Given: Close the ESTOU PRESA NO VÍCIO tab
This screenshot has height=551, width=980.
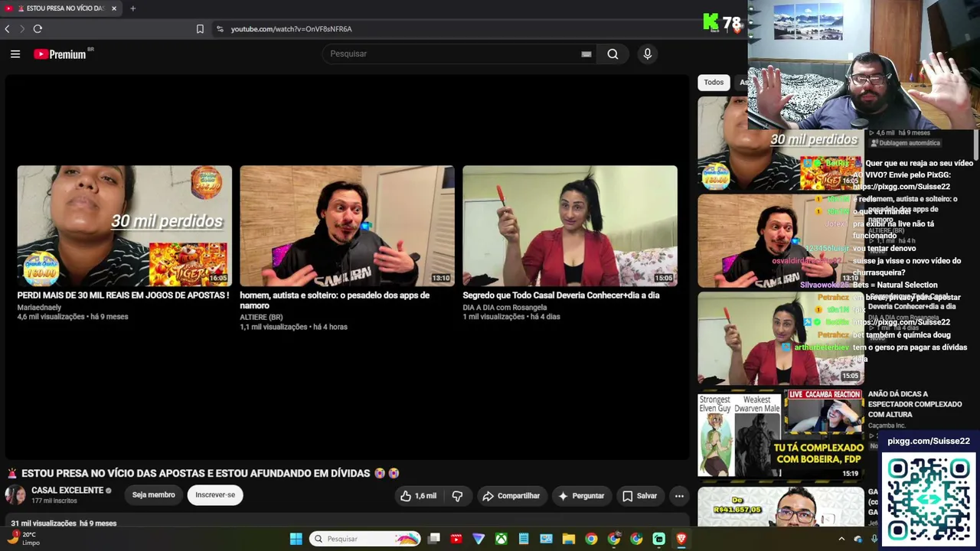Looking at the screenshot, I should tap(114, 8).
